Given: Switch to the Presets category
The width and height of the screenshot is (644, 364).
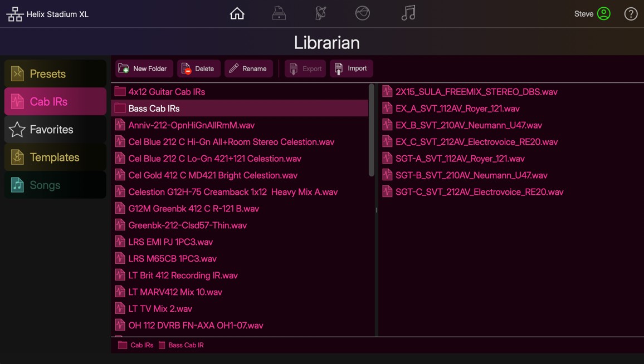Looking at the screenshot, I should click(55, 73).
